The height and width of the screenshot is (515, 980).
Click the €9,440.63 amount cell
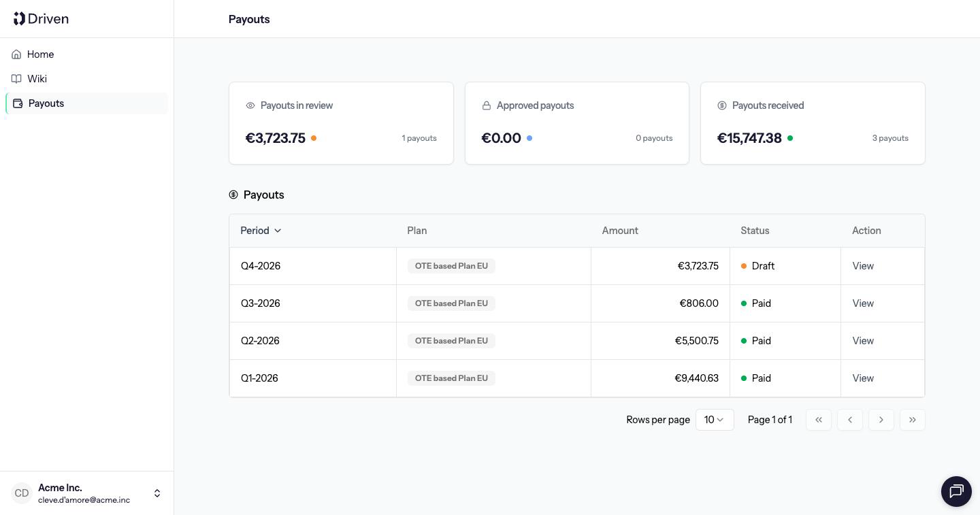click(660, 378)
